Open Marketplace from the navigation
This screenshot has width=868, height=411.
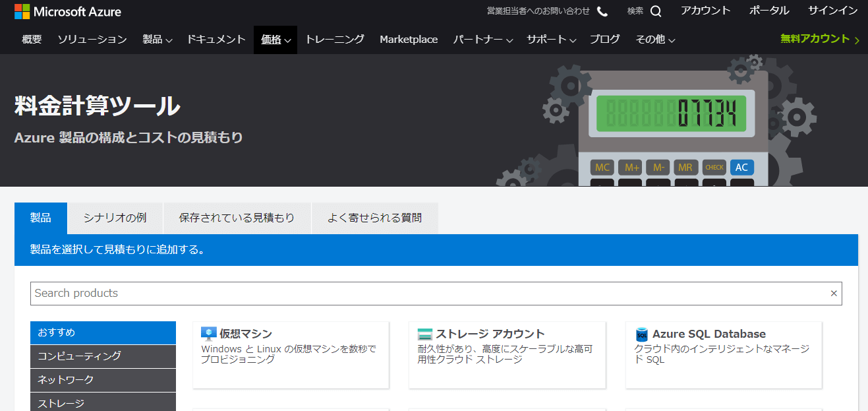(x=409, y=40)
